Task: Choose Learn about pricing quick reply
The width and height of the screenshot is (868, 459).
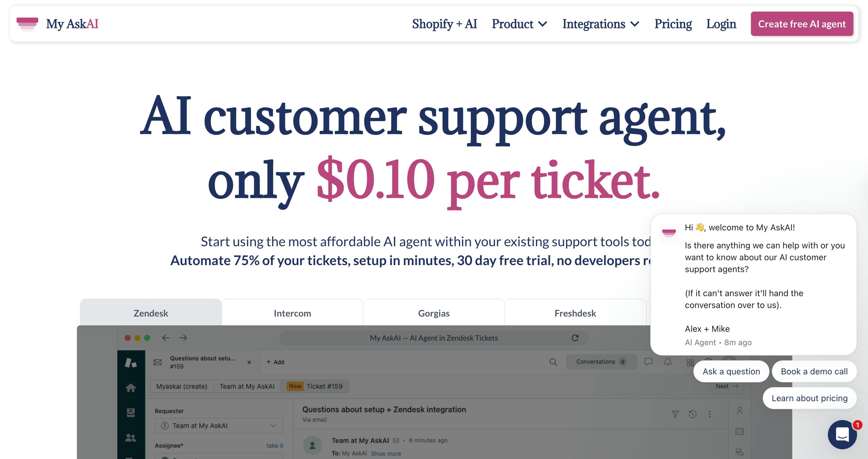Action: (x=809, y=398)
